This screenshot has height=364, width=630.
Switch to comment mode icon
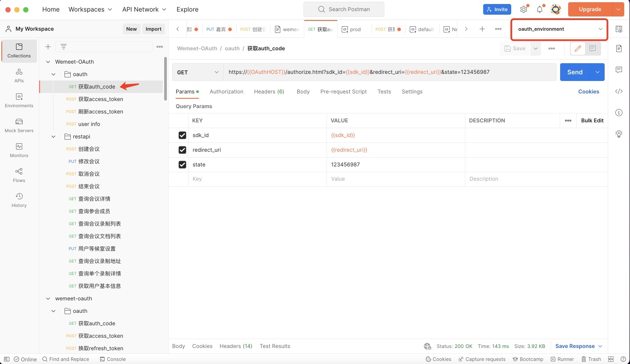[x=593, y=49]
